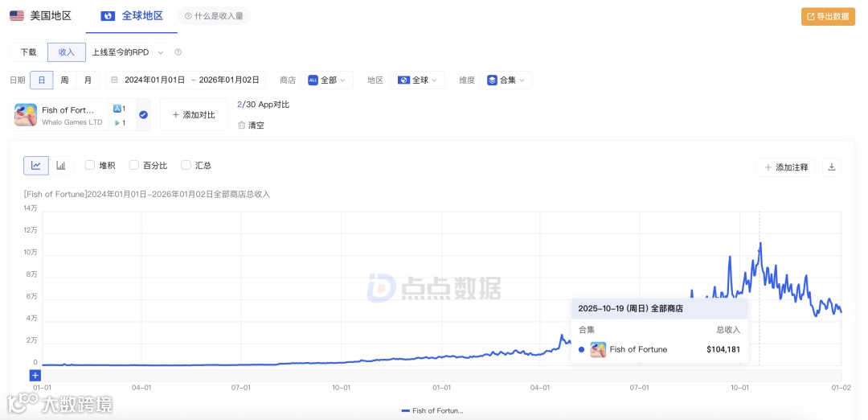Viewport: 868px width, 420px height.
Task: Click the App Store platform icon
Action: (117, 109)
